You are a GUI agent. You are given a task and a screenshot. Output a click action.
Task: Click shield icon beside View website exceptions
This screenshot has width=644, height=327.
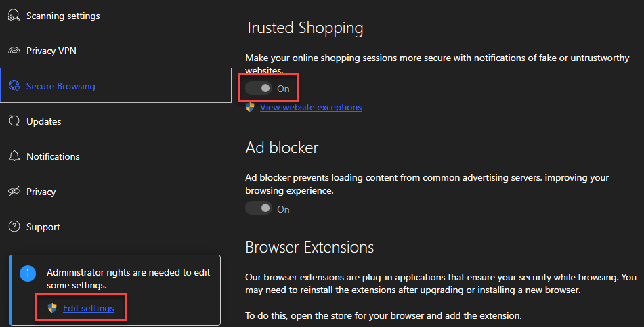click(251, 107)
